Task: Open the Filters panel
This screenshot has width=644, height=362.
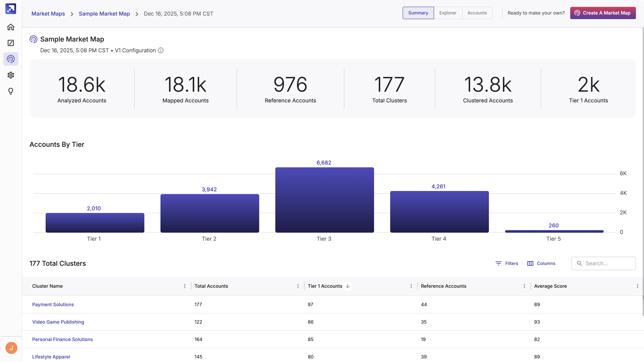Action: click(x=507, y=263)
